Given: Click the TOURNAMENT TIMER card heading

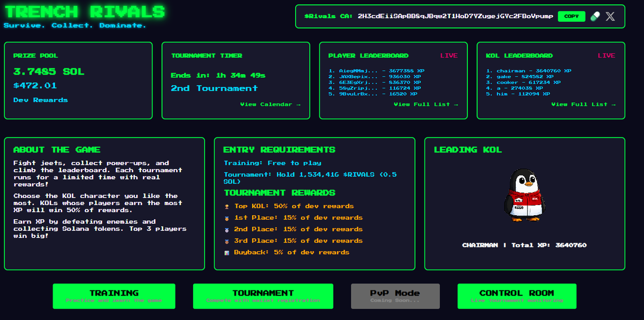Looking at the screenshot, I should [x=207, y=55].
